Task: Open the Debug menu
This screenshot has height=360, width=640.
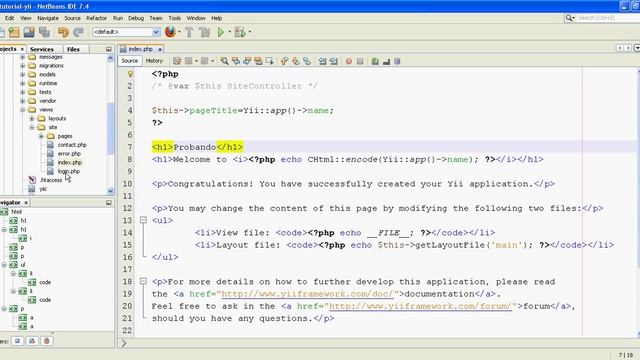Action: pos(136,18)
